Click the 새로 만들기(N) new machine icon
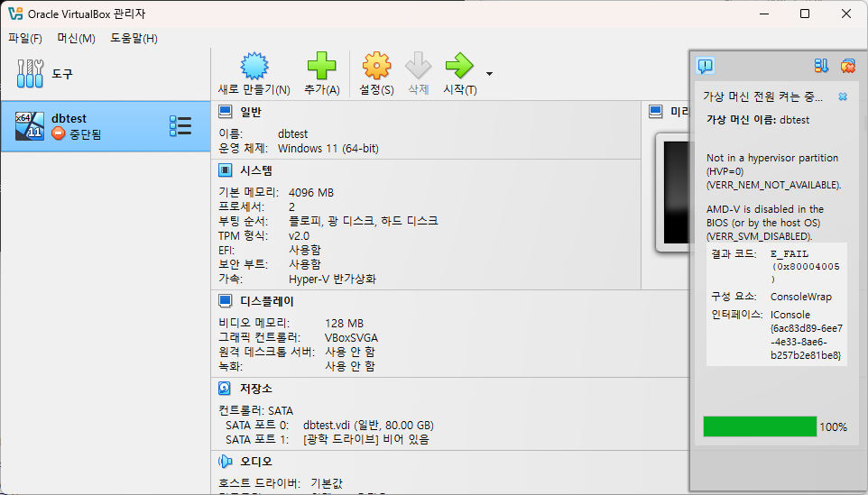 [254, 66]
